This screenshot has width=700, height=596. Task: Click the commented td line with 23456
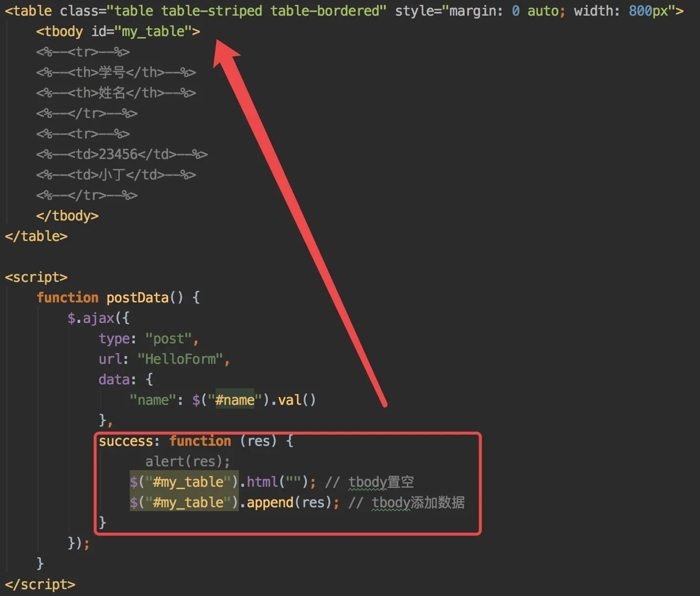(122, 154)
